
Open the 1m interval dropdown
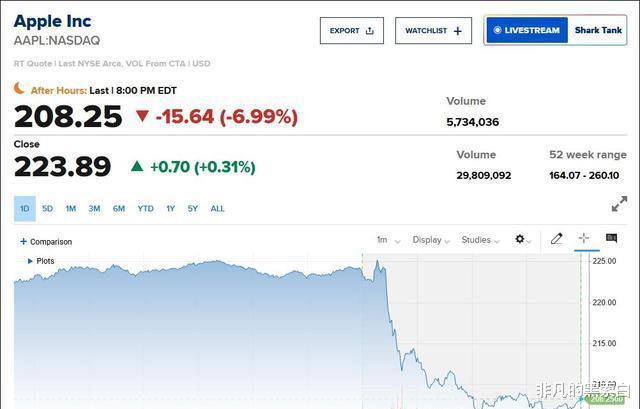[x=388, y=240]
